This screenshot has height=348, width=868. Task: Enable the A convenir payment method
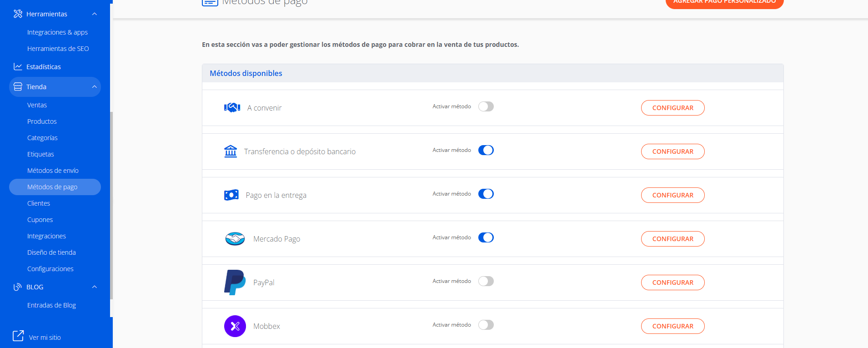coord(486,106)
